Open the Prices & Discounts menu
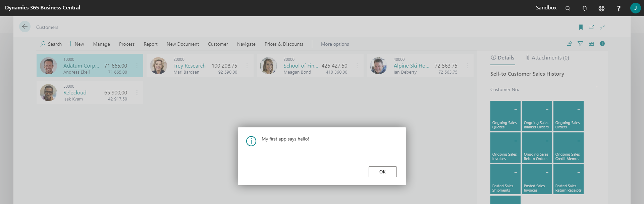 click(283, 44)
